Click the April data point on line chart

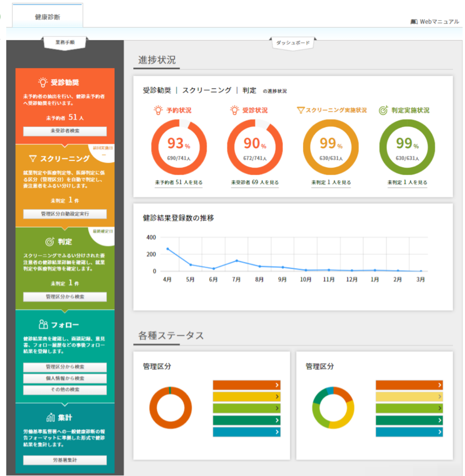[168, 249]
